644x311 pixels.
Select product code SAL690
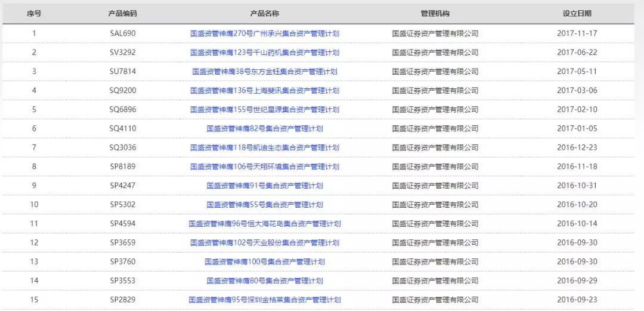[122, 33]
